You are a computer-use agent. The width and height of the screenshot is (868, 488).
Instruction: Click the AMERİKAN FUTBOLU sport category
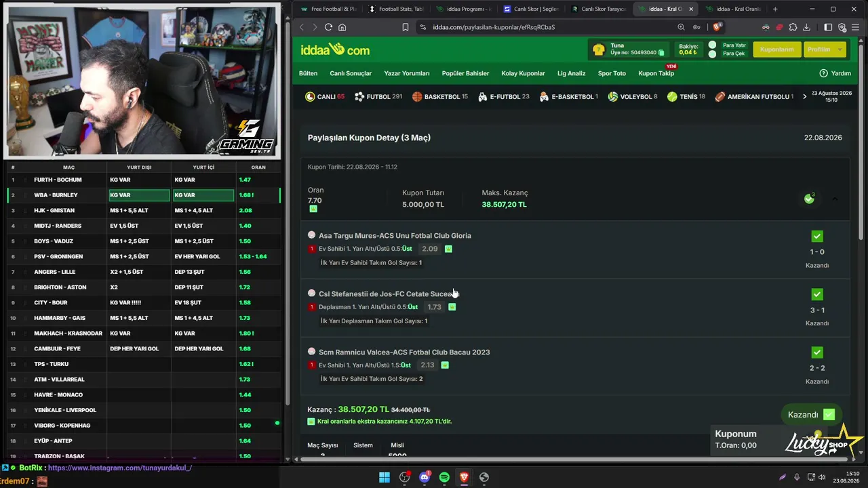click(x=753, y=97)
